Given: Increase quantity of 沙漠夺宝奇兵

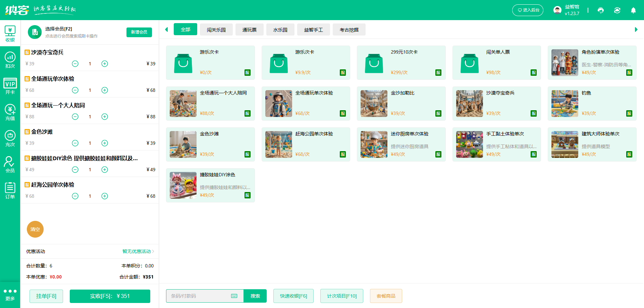Looking at the screenshot, I should pos(105,64).
